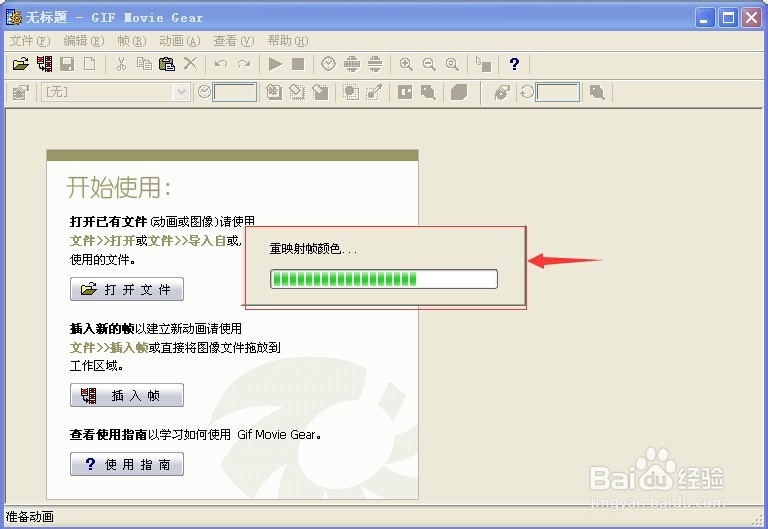Start animation with the Play icon
Screen dimensions: 768x529
point(275,64)
